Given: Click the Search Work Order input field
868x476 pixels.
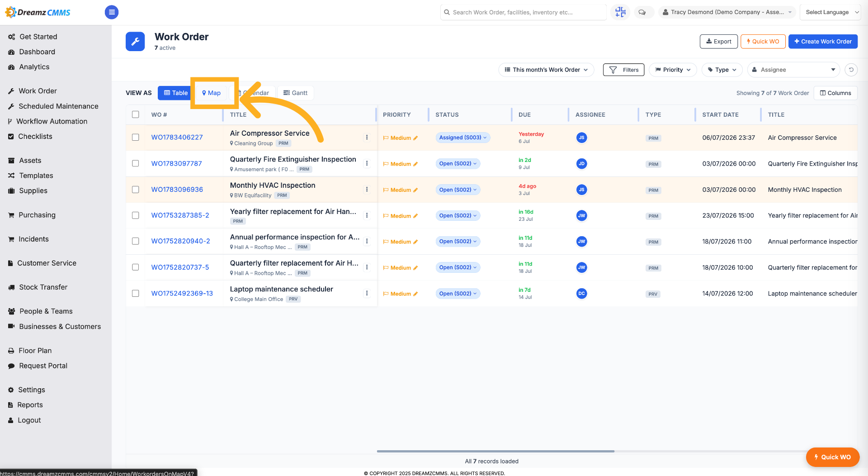Looking at the screenshot, I should [524, 12].
